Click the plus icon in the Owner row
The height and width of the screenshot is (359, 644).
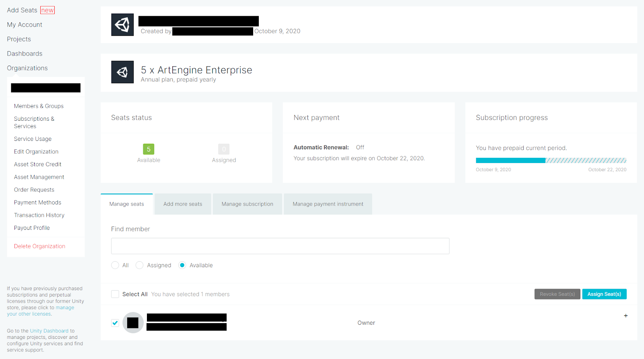pyautogui.click(x=626, y=316)
